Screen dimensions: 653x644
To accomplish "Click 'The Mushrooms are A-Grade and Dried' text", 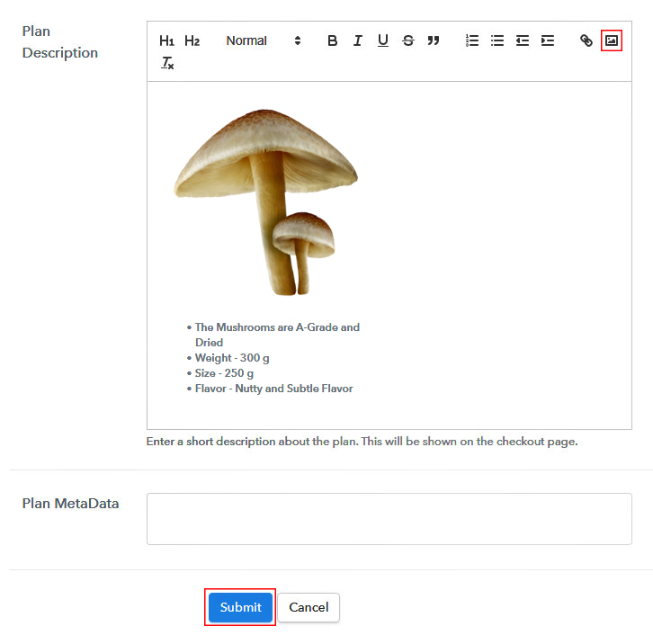I will 277,335.
